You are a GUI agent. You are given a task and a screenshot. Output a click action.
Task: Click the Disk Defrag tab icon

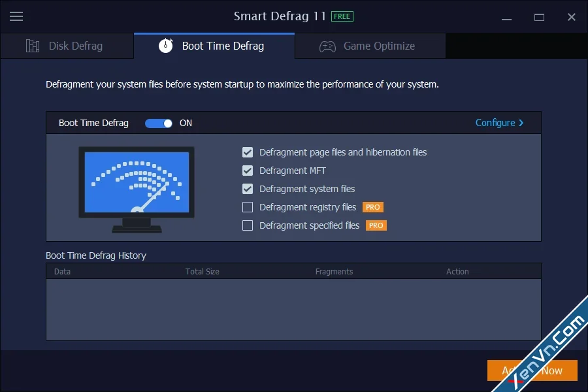pyautogui.click(x=33, y=46)
